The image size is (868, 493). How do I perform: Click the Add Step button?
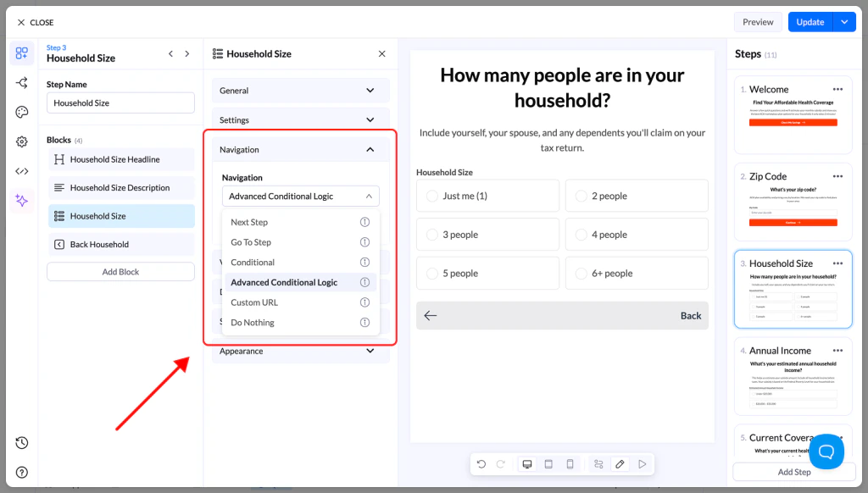click(x=794, y=472)
